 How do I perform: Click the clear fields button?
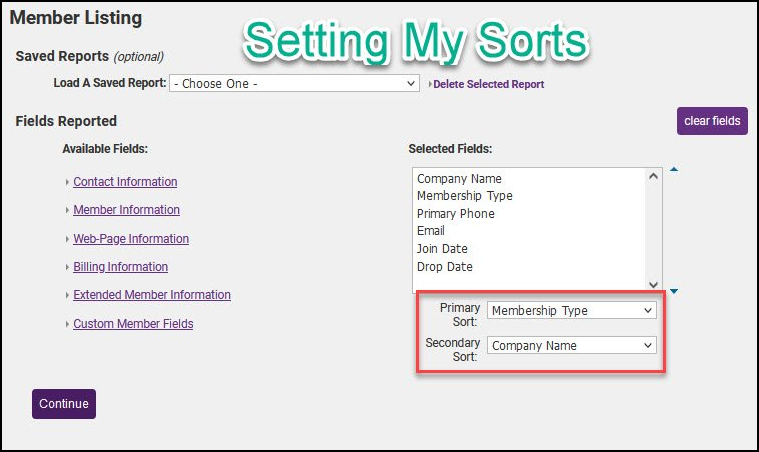tap(712, 121)
